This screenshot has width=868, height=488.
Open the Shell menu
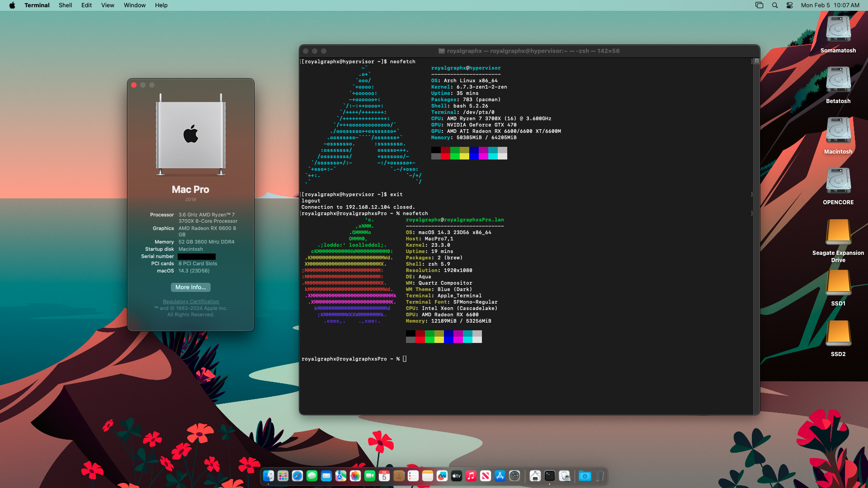point(66,5)
